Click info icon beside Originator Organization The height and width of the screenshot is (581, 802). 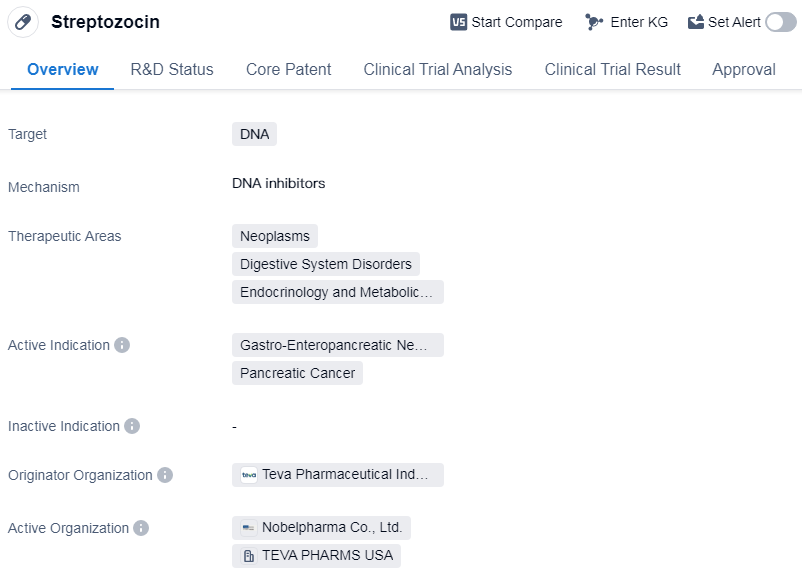[165, 475]
